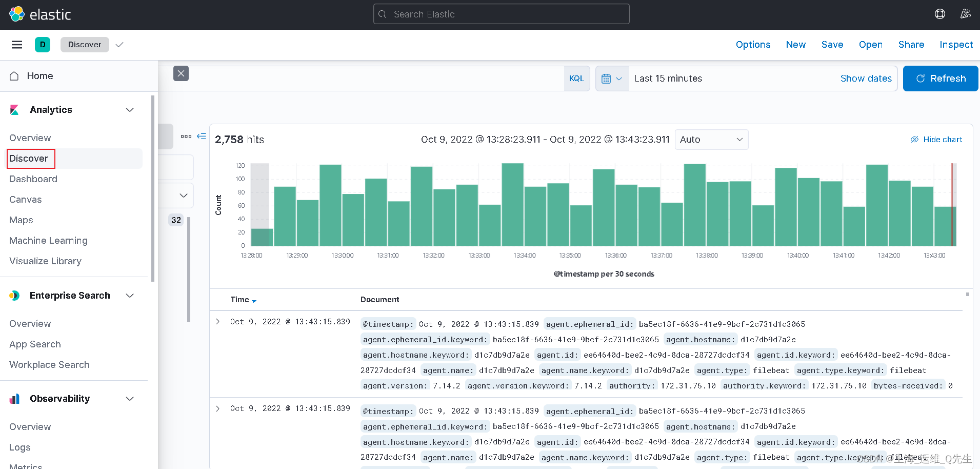Open Maps in the navigation

(x=21, y=220)
